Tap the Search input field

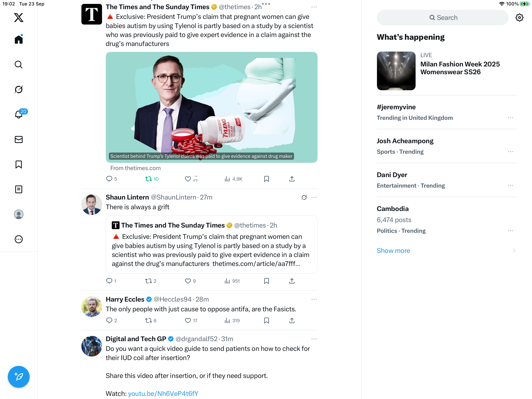pyautogui.click(x=443, y=18)
